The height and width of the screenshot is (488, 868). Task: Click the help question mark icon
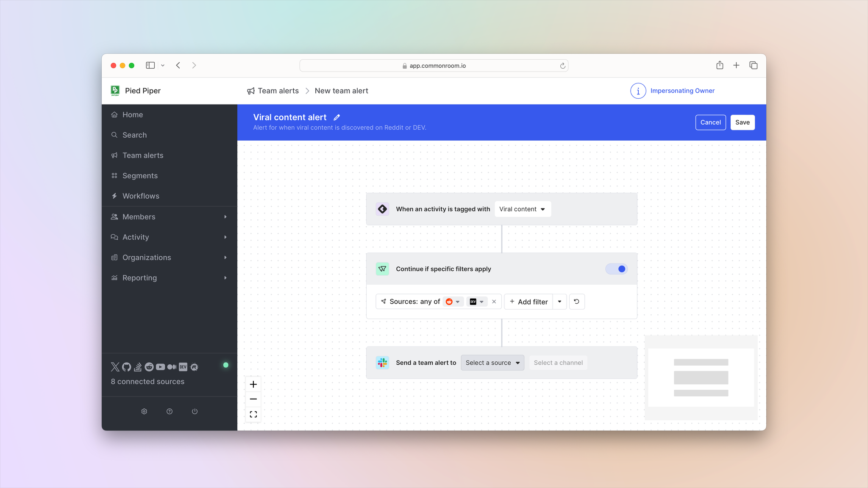pyautogui.click(x=170, y=411)
